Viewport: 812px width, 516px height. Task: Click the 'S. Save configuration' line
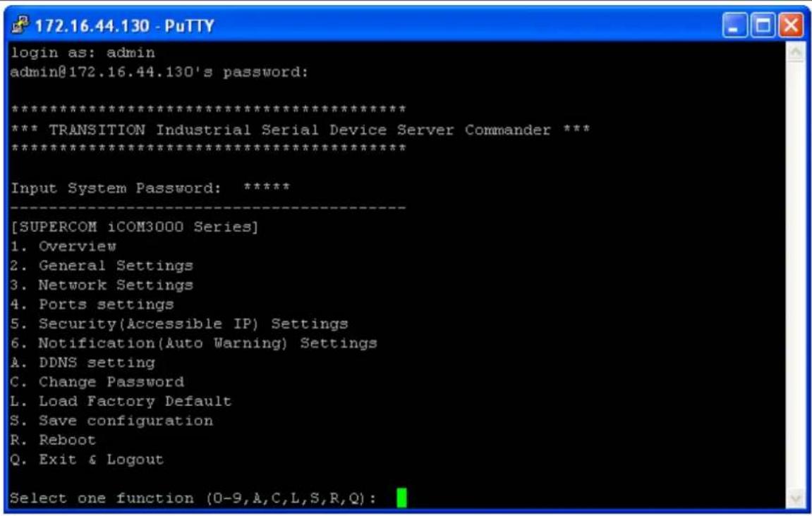click(111, 421)
